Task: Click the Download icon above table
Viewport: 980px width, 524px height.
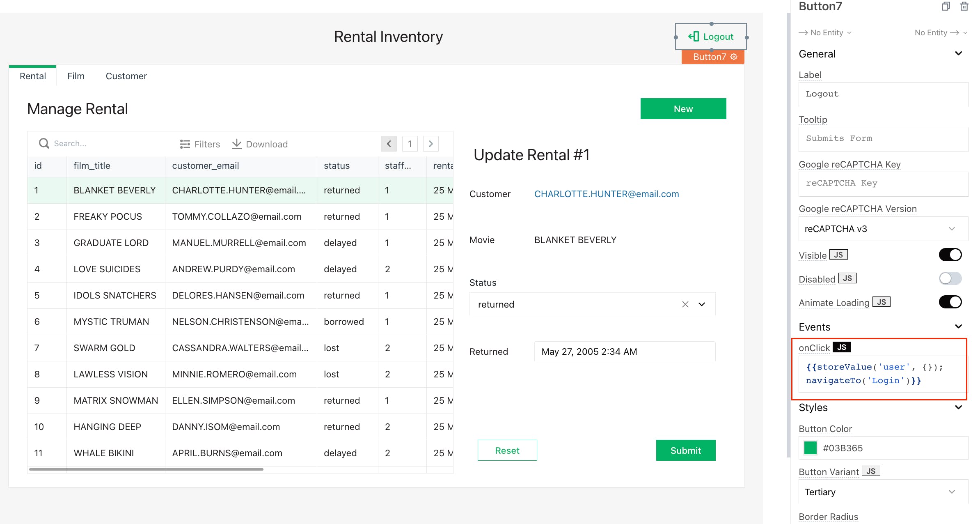Action: coord(237,144)
